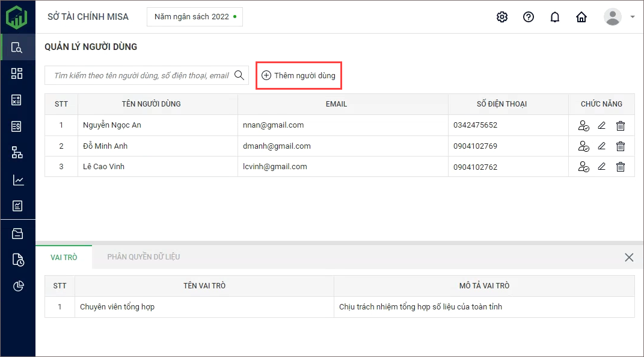Open the pie chart icon in sidebar
The width and height of the screenshot is (644, 357).
point(17,286)
